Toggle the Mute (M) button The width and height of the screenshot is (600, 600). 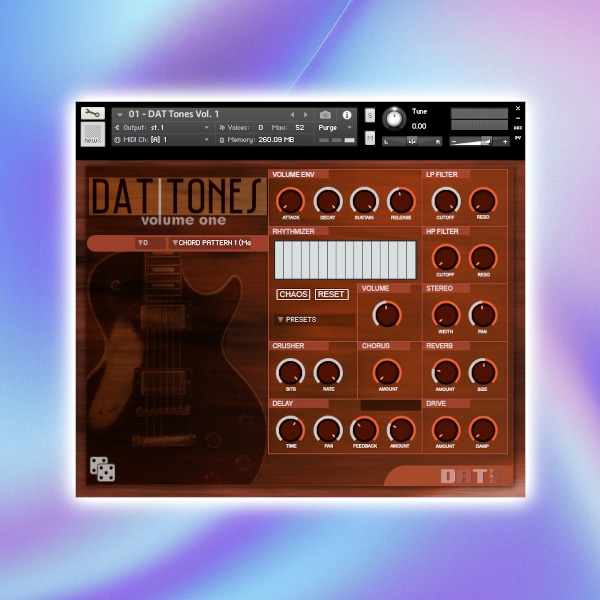370,138
